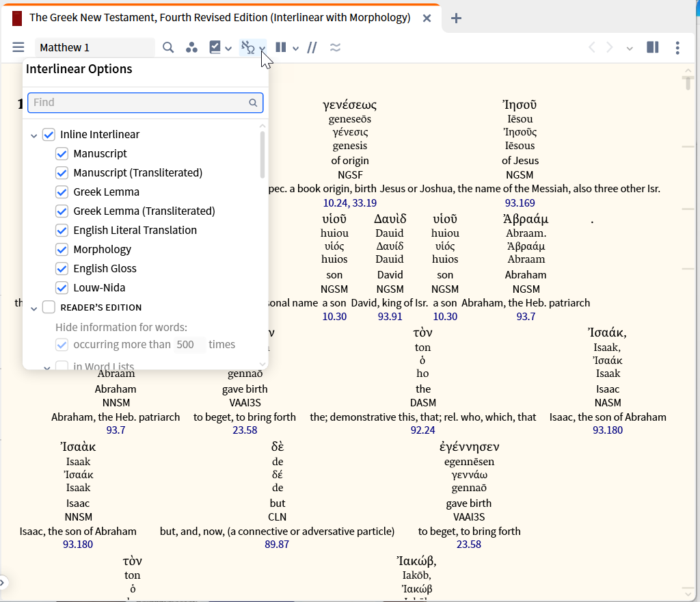The image size is (700, 602).
Task: Open Louw-Nida link 92.24
Action: tap(422, 430)
